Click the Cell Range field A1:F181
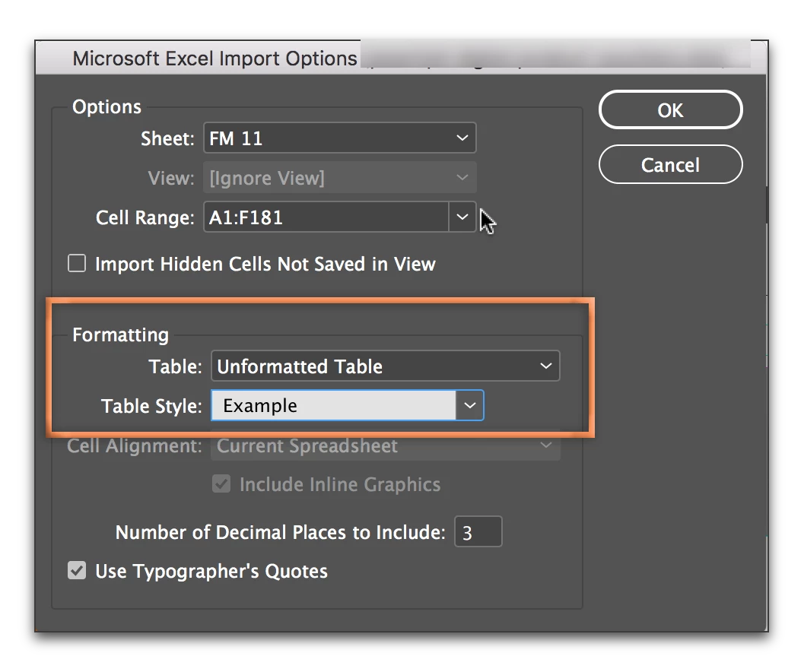Screen dimensions: 804x672 pos(326,217)
